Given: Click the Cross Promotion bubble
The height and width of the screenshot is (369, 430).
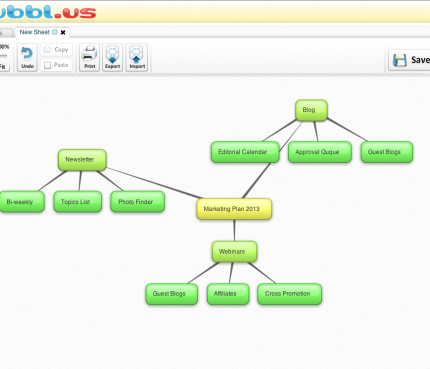Looking at the screenshot, I should (289, 294).
